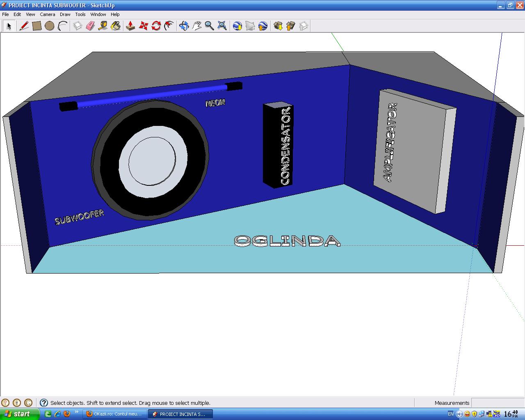The image size is (525, 420).
Task: Open the Instructor help question-mark icon
Action: [x=43, y=403]
